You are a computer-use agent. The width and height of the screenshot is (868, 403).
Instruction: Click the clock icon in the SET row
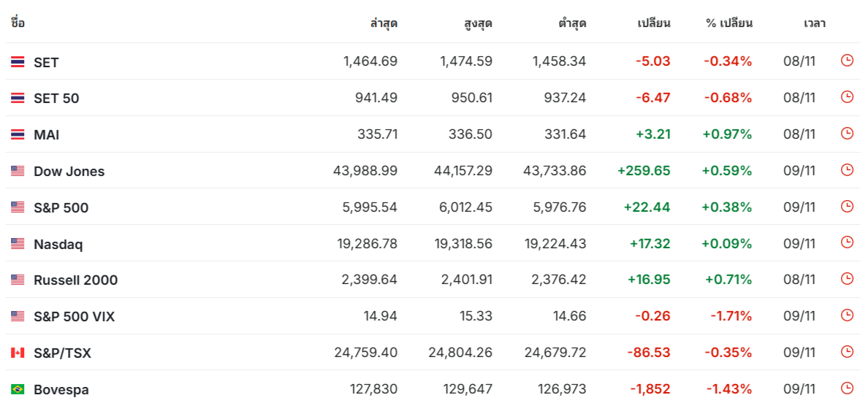click(847, 61)
